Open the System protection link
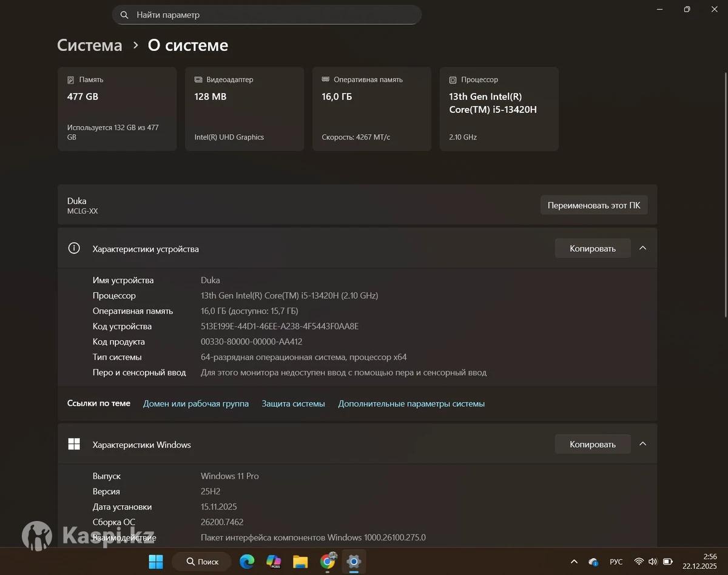Image resolution: width=728 pixels, height=575 pixels. click(x=293, y=404)
